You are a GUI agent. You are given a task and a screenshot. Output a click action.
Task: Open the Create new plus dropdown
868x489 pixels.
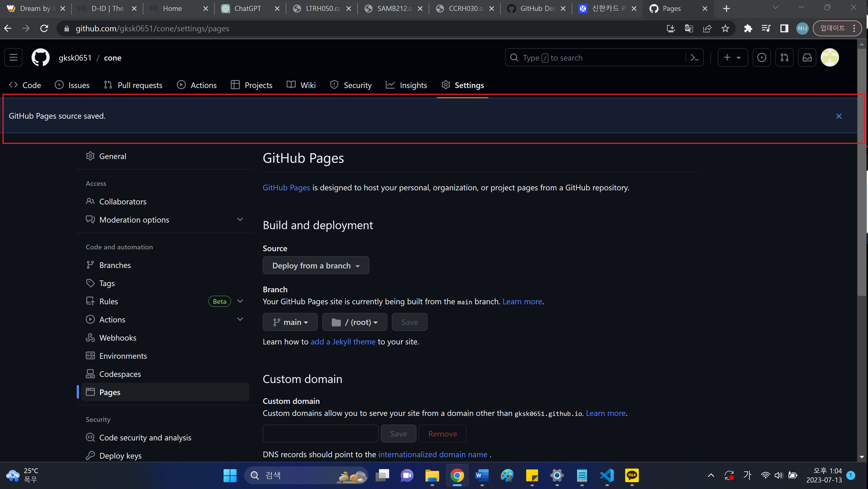click(733, 58)
